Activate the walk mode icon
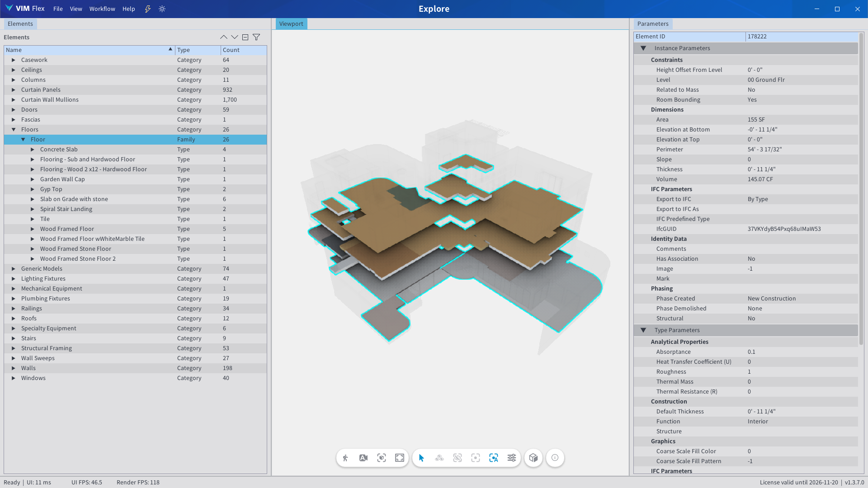Screen dimensions: 868x488 pyautogui.click(x=345, y=458)
